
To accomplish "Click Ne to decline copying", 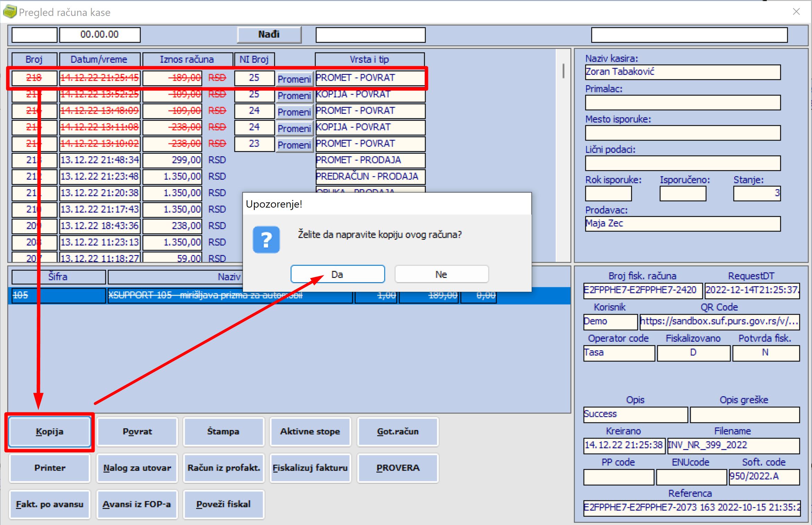I will tap(442, 274).
